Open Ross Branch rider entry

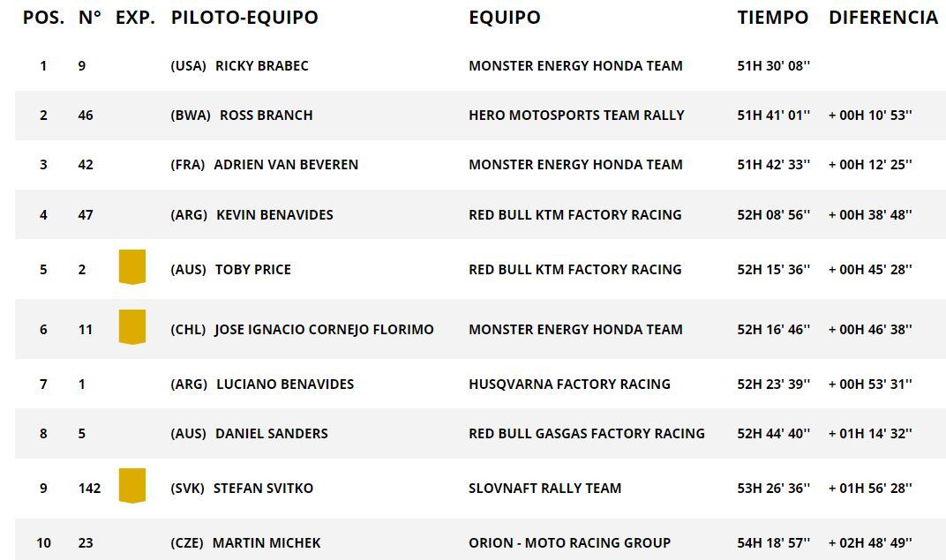[266, 116]
